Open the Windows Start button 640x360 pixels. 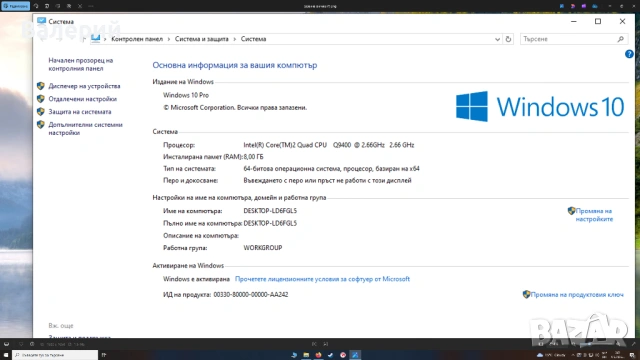(6, 355)
